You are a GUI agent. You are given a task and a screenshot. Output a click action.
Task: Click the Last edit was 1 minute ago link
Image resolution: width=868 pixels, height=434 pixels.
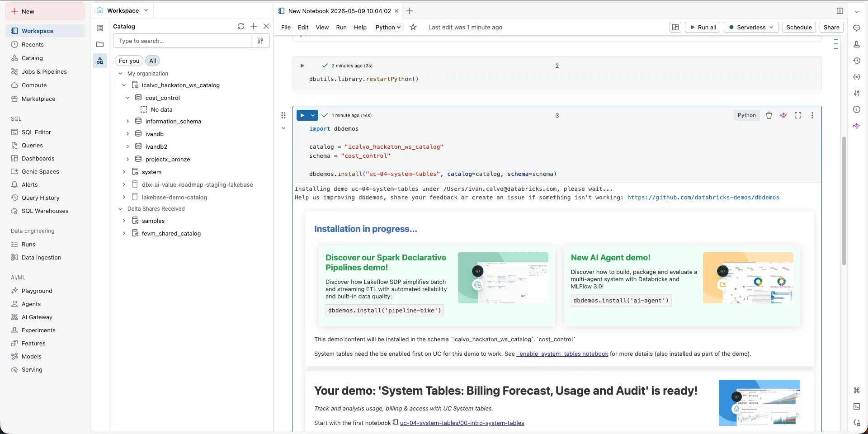click(465, 27)
